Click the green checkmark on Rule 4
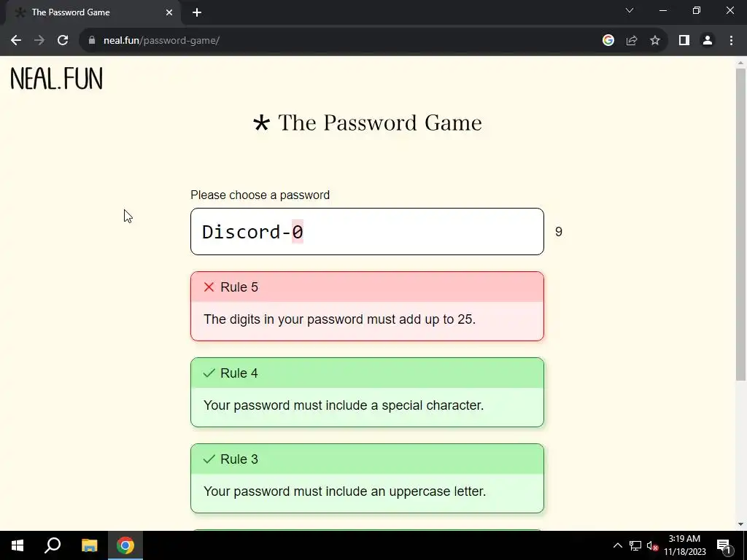 (209, 373)
